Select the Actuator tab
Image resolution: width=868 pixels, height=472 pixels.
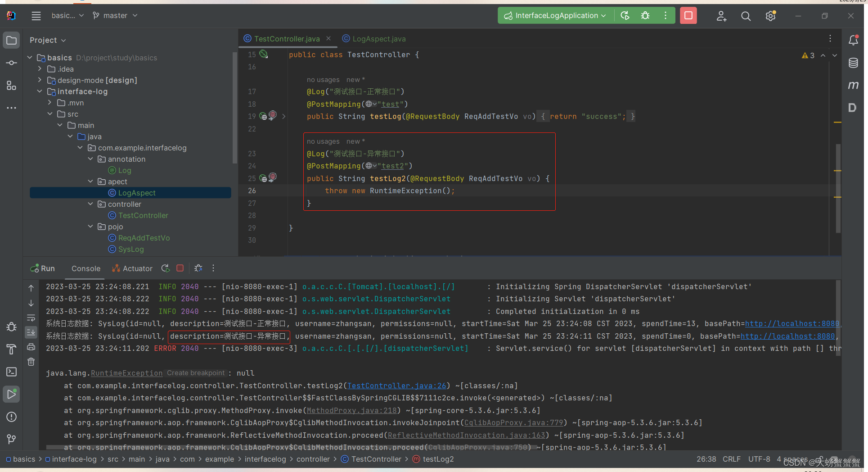pos(132,268)
